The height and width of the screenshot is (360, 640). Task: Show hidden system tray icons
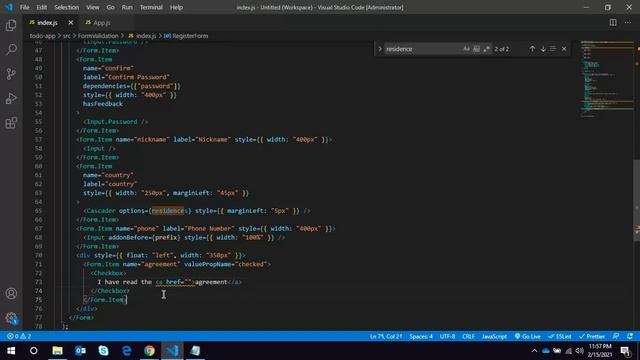click(534, 351)
